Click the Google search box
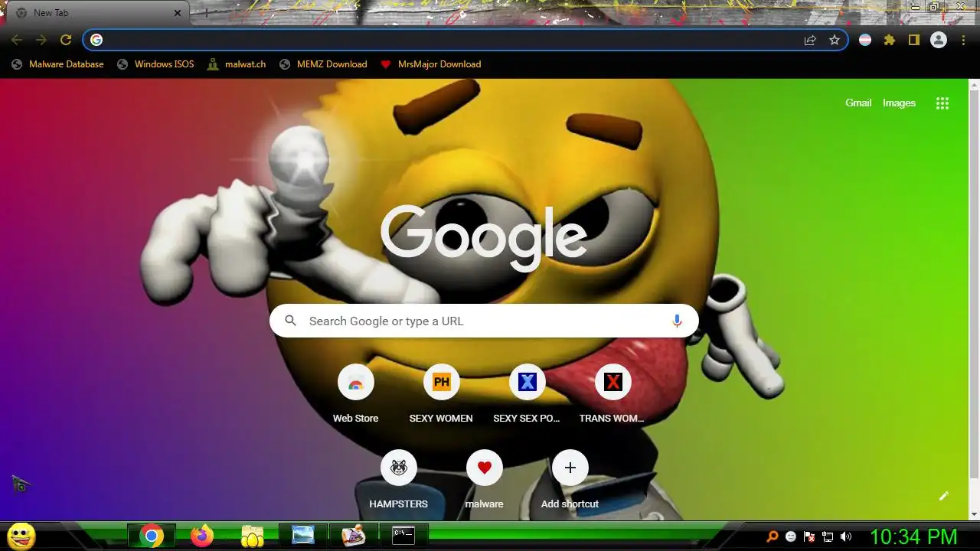The image size is (980, 551). 484,321
